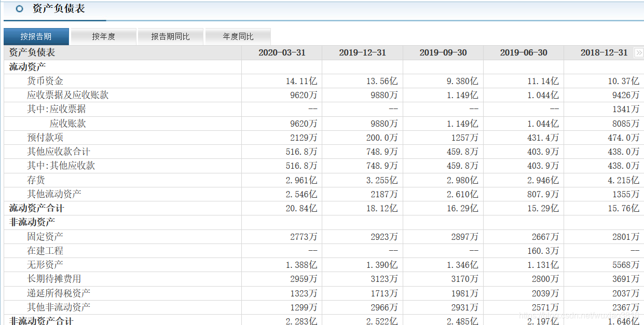Image resolution: width=644 pixels, height=325 pixels.
Task: Click the 2019-06-30 column header
Action: pos(524,53)
